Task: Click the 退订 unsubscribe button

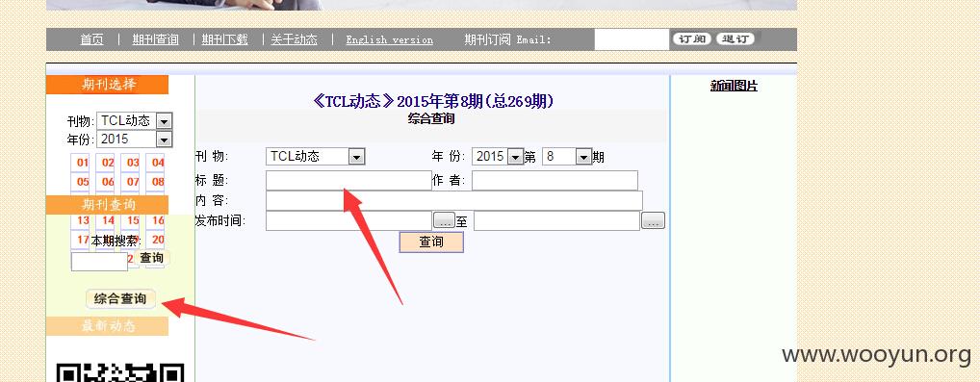Action: (735, 38)
